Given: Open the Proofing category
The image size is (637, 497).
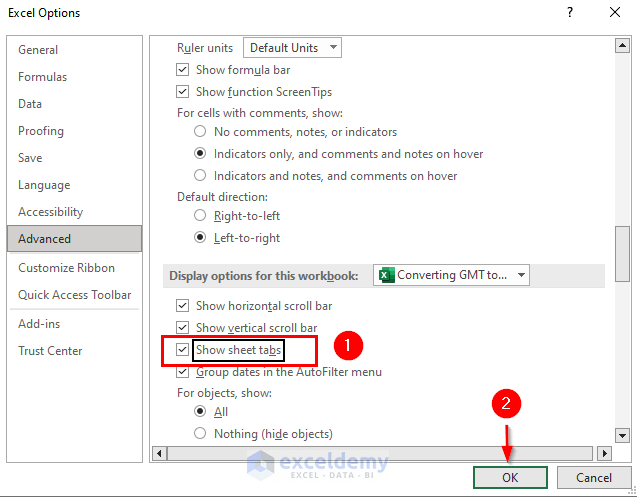Looking at the screenshot, I should point(74,131).
